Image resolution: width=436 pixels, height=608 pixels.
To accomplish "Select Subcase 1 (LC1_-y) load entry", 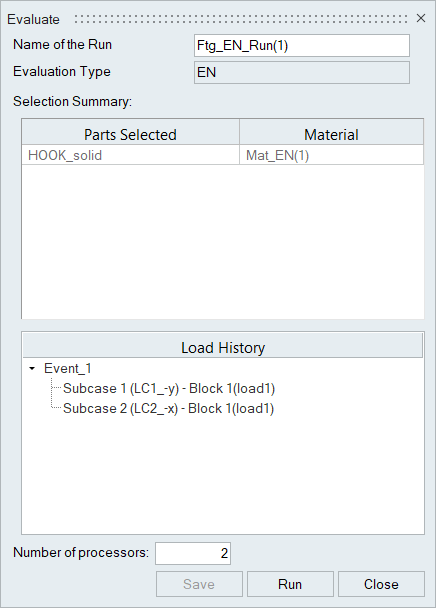I will pyautogui.click(x=169, y=389).
